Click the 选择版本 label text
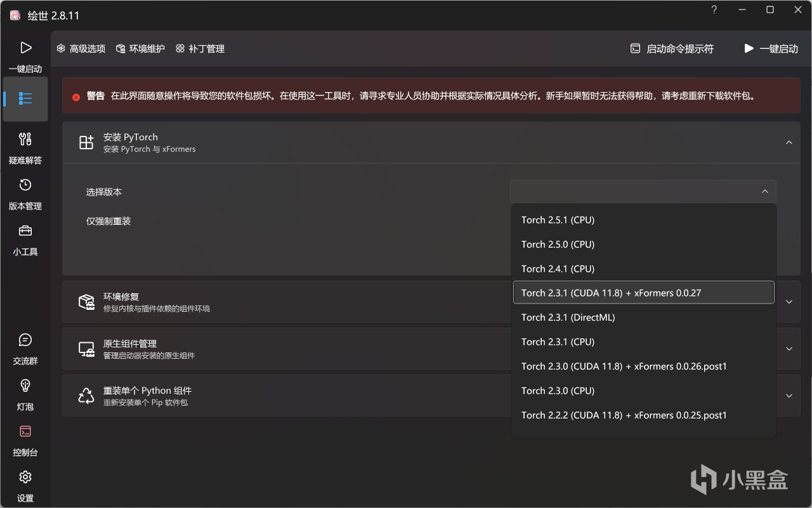This screenshot has width=812, height=508. point(104,192)
